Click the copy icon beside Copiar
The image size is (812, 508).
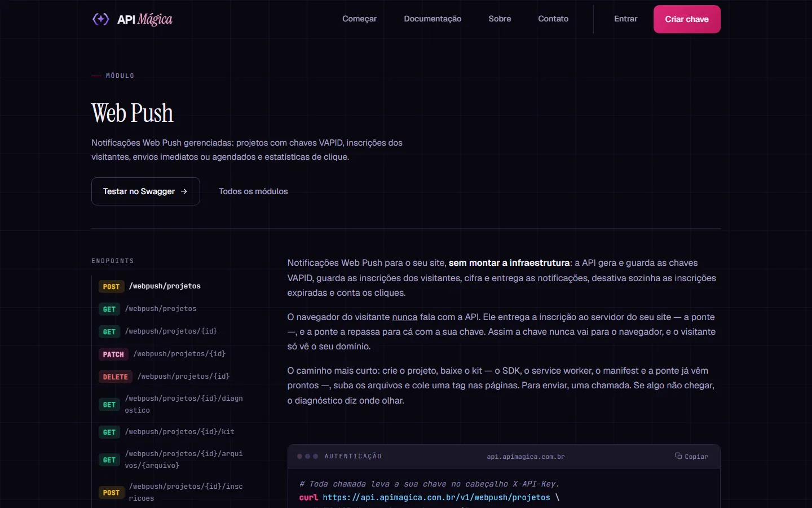point(678,456)
